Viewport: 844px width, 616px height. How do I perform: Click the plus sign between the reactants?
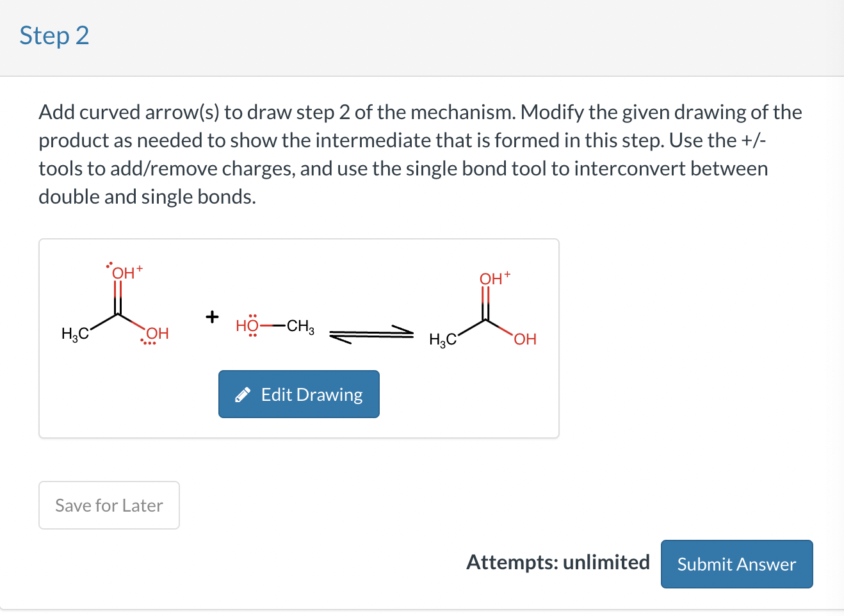[x=211, y=318]
